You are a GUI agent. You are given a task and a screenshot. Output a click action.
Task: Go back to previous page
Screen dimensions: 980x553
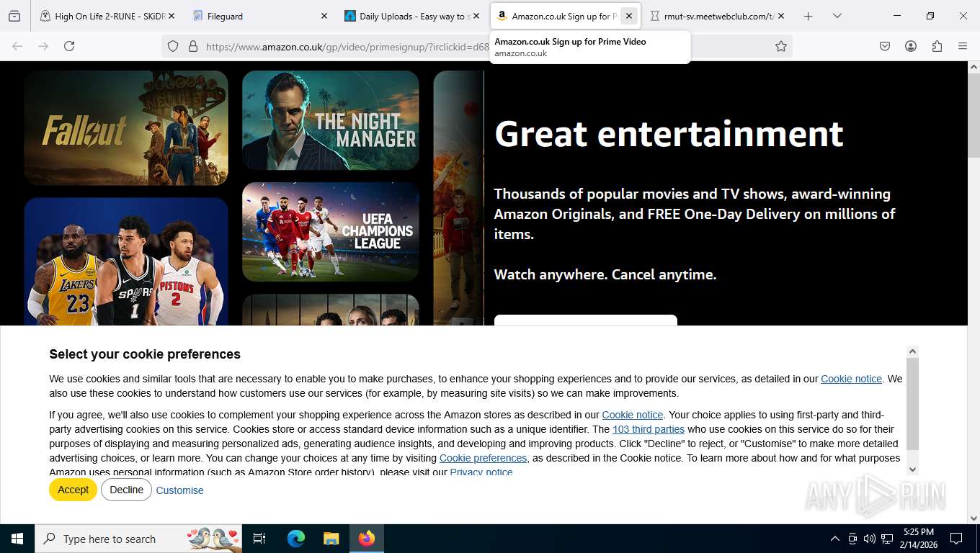(17, 46)
